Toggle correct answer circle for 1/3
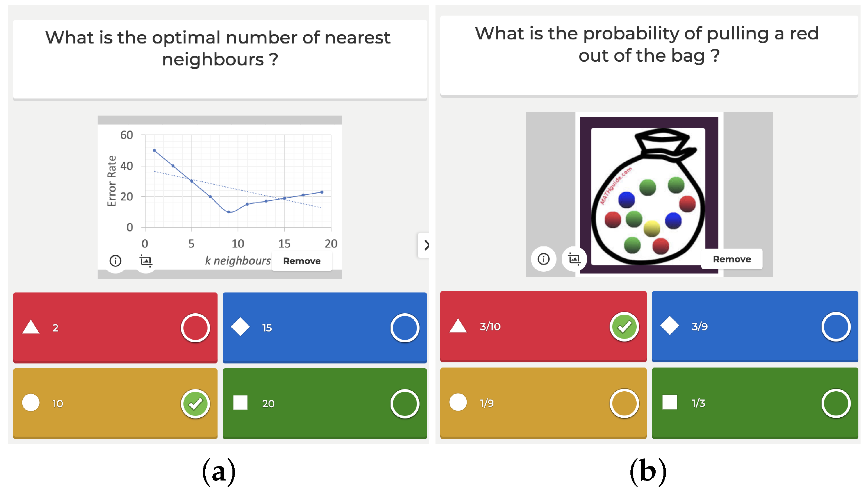 click(836, 404)
